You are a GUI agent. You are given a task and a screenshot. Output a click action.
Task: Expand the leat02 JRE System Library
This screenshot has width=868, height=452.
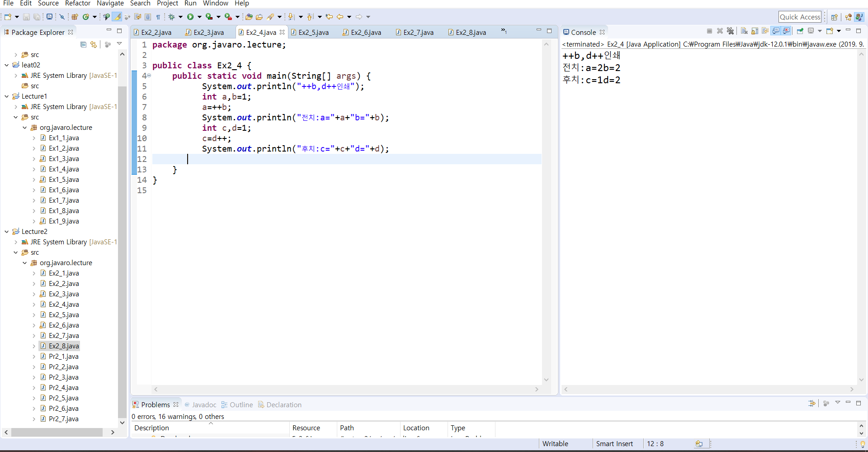(16, 76)
